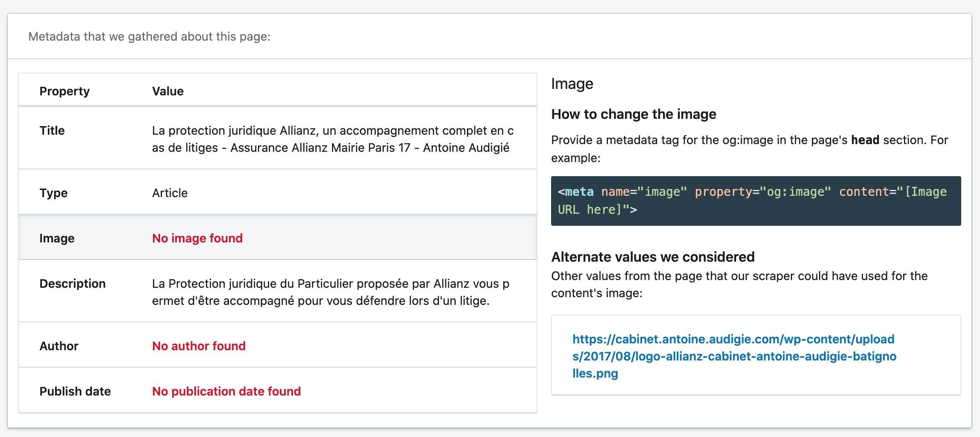Click "Alternate values we considered" heading
The width and height of the screenshot is (980, 437).
[x=653, y=257]
